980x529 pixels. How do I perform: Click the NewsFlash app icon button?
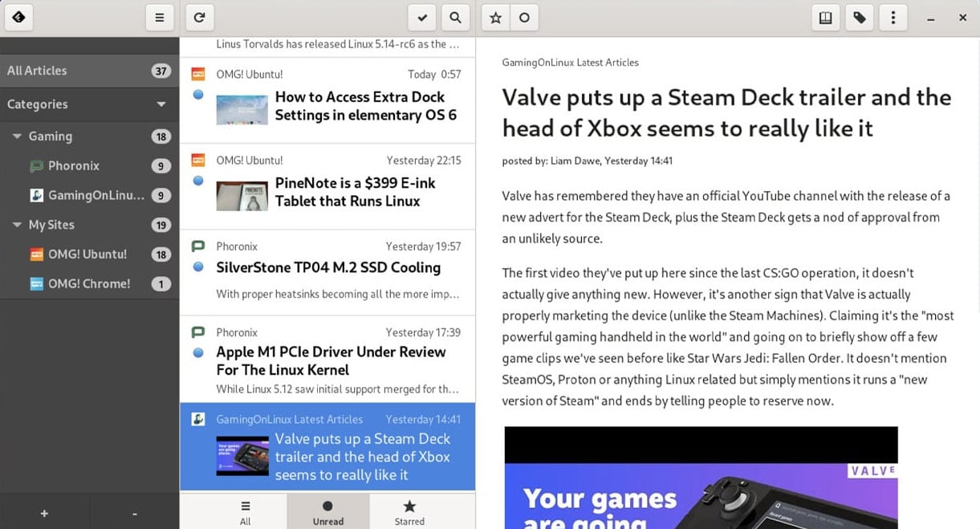(x=18, y=17)
